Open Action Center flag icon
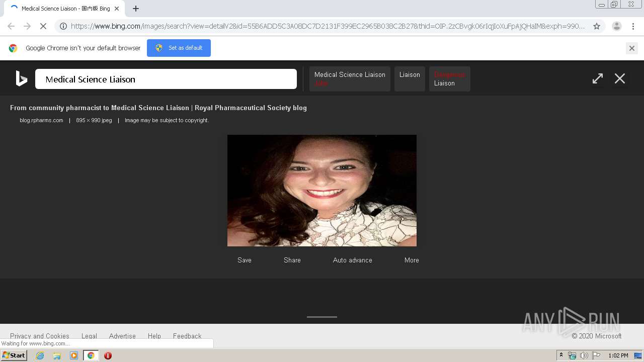The width and height of the screenshot is (644, 362). point(596,355)
